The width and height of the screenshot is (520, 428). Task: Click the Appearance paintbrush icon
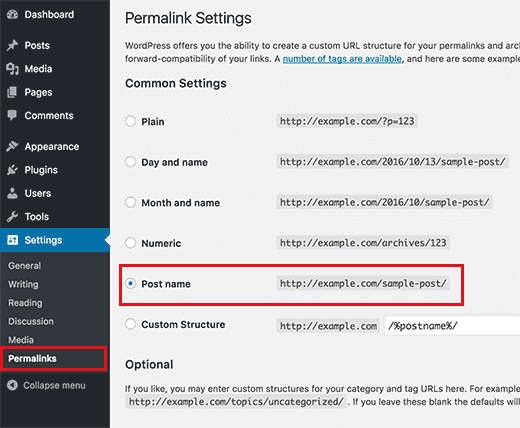coord(12,146)
